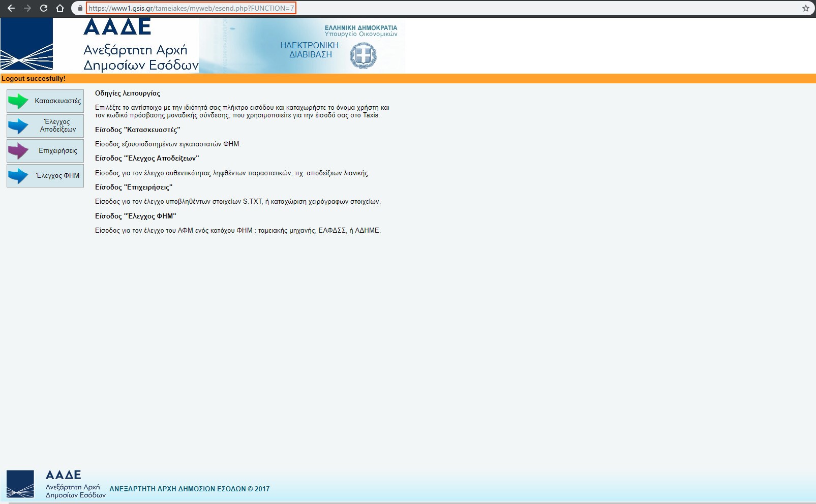This screenshot has width=816, height=504.
Task: Click the padlock site security icon
Action: point(80,8)
